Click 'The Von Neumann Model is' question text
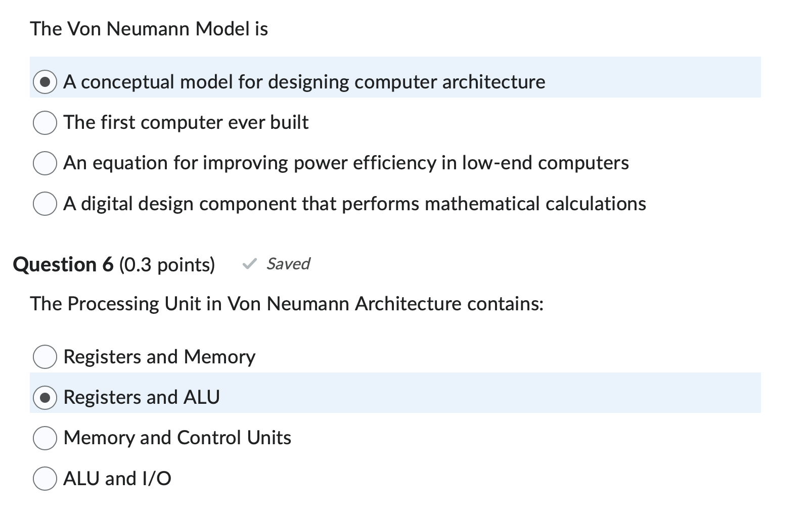 point(149,29)
